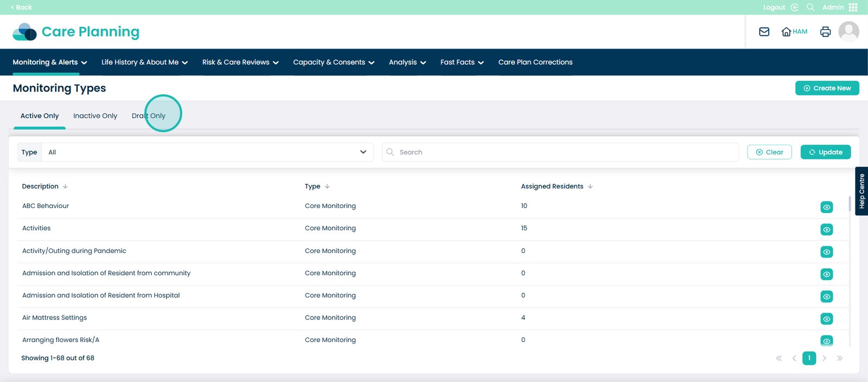Switch to the Inactive Only tab
The width and height of the screenshot is (868, 382).
pos(95,116)
